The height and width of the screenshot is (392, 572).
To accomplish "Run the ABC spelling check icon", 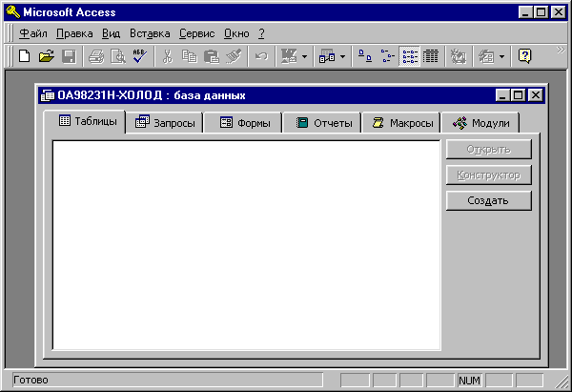I will tap(140, 56).
